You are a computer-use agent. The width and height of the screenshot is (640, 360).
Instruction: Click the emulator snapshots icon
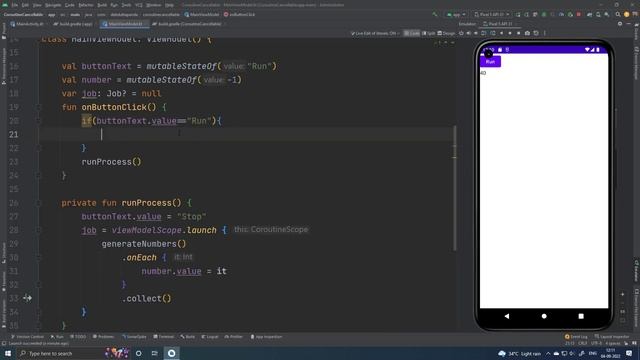pos(536,33)
